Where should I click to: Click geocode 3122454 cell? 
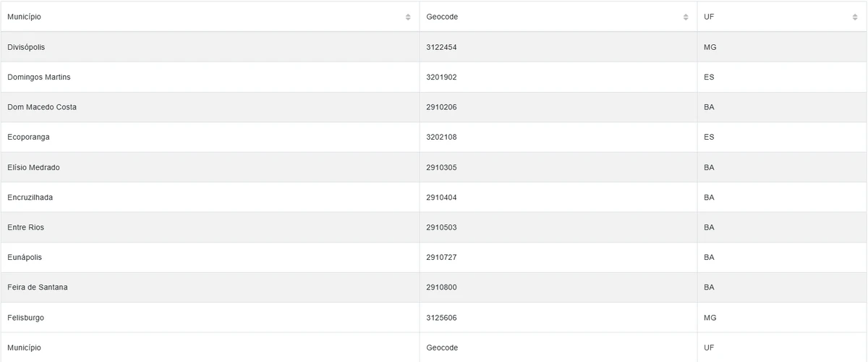tap(441, 47)
